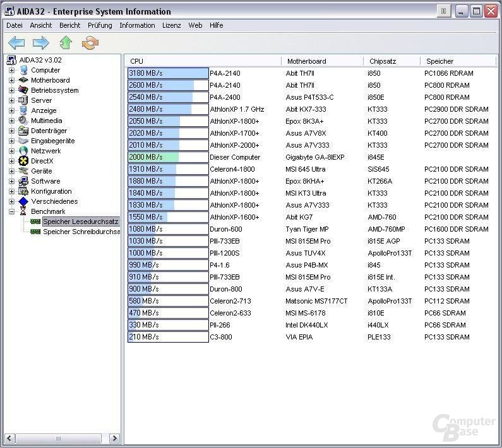
Task: Select the blue Verschiedenes diamond icon
Action: (x=23, y=201)
